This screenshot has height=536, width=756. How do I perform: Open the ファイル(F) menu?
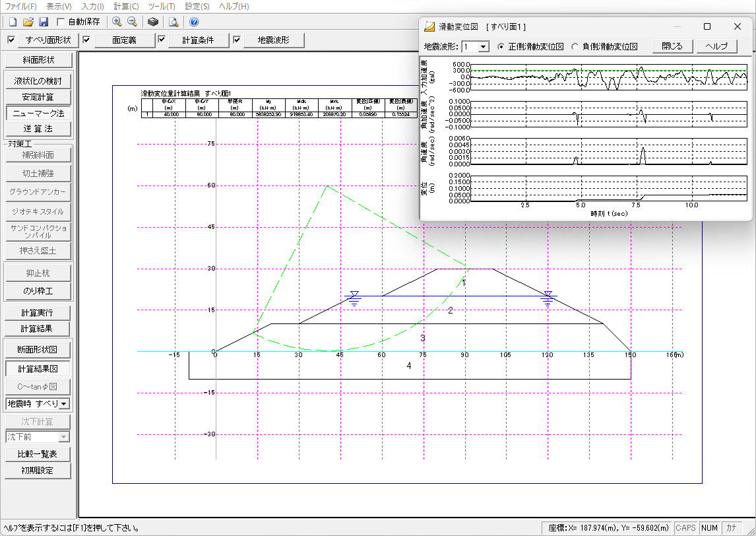click(20, 7)
